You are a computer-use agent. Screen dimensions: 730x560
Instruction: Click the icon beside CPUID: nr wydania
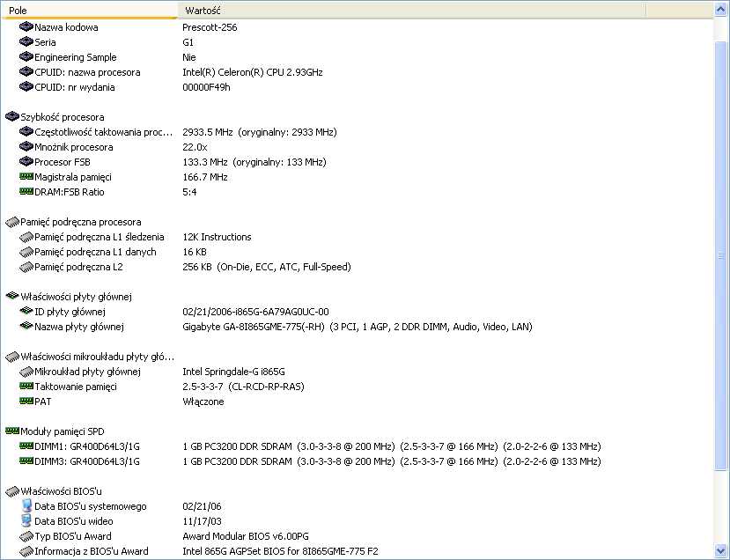pos(26,87)
